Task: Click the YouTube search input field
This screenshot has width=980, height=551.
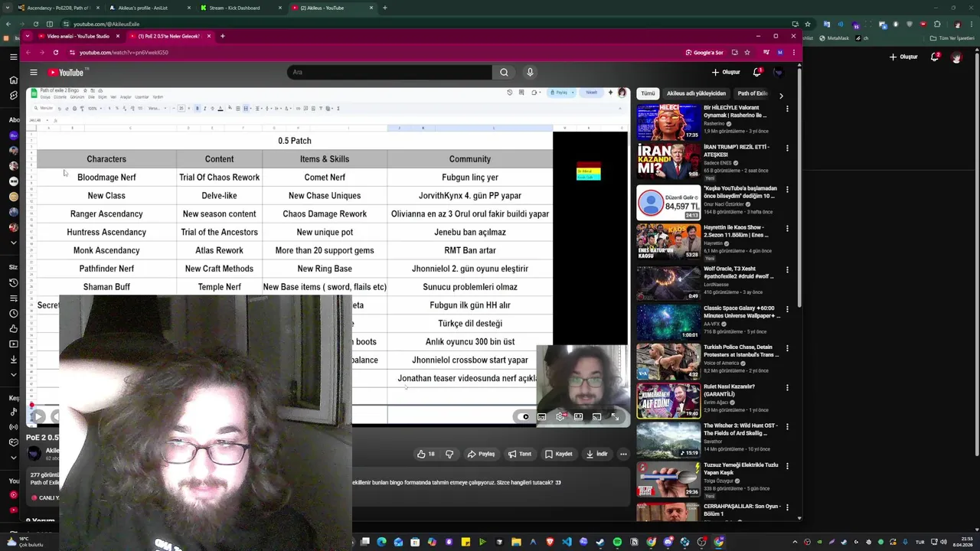Action: (x=390, y=72)
